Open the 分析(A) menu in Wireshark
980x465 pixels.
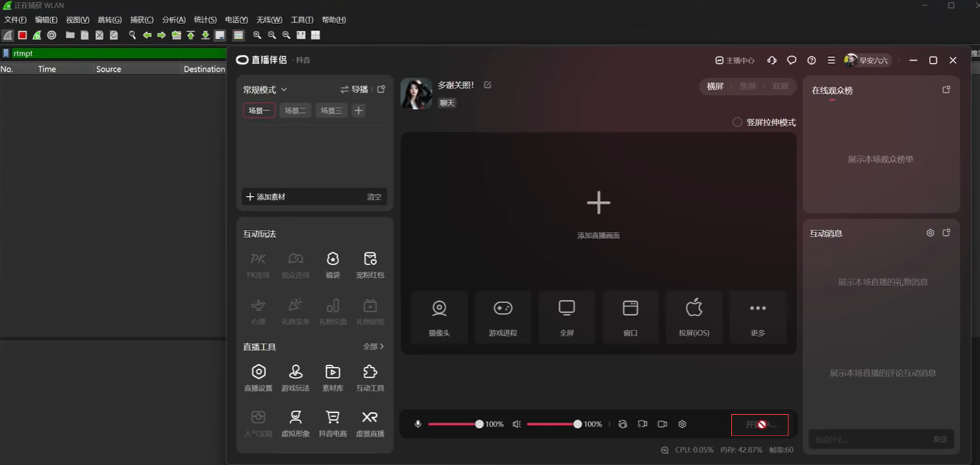coord(174,20)
